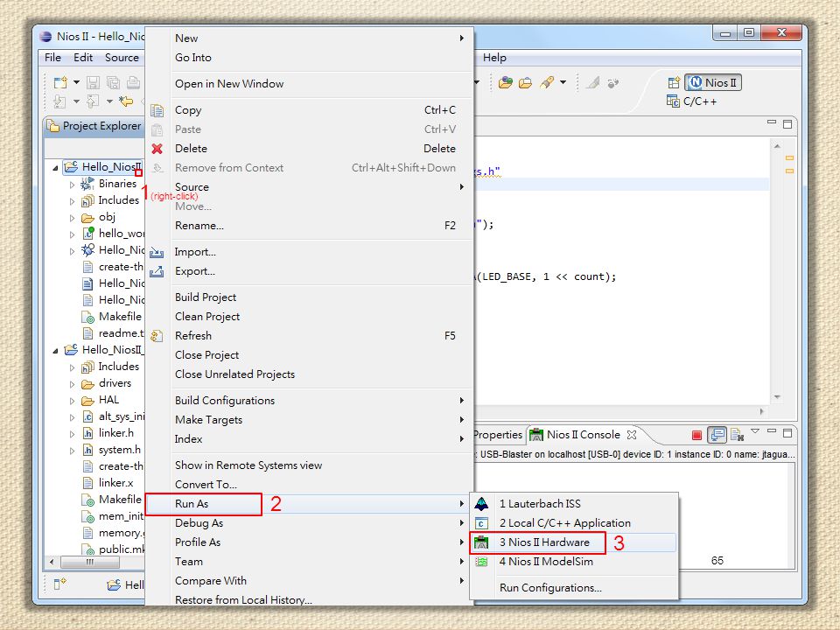Close the Nios II Console tab
This screenshot has height=630, width=840.
pos(632,435)
